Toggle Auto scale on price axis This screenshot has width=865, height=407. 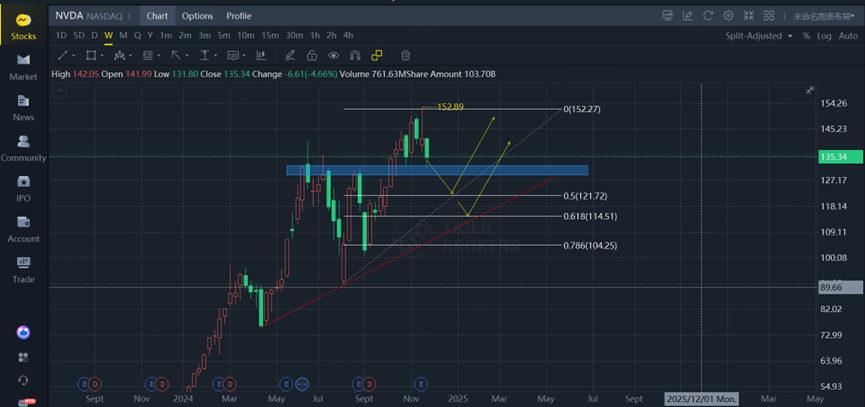point(848,36)
